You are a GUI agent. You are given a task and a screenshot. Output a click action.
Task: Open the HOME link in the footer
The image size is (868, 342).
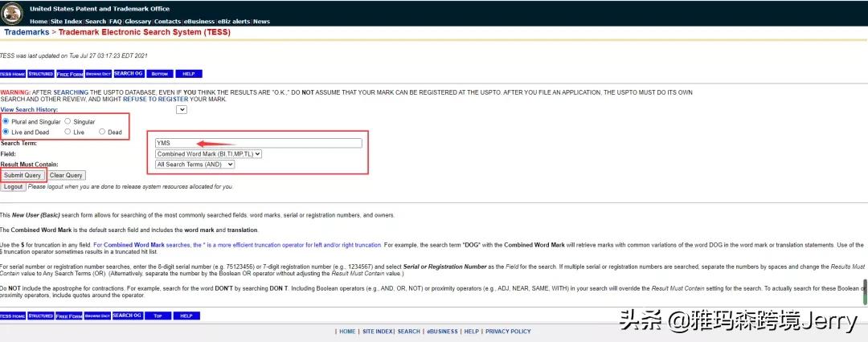[347, 332]
